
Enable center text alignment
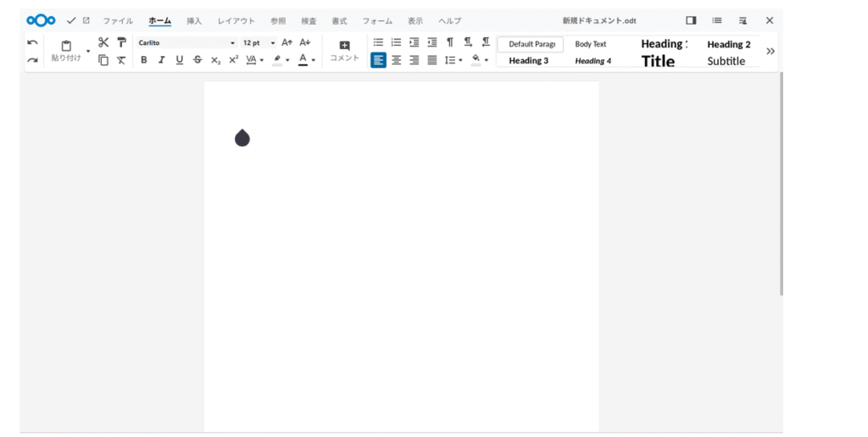pyautogui.click(x=396, y=60)
